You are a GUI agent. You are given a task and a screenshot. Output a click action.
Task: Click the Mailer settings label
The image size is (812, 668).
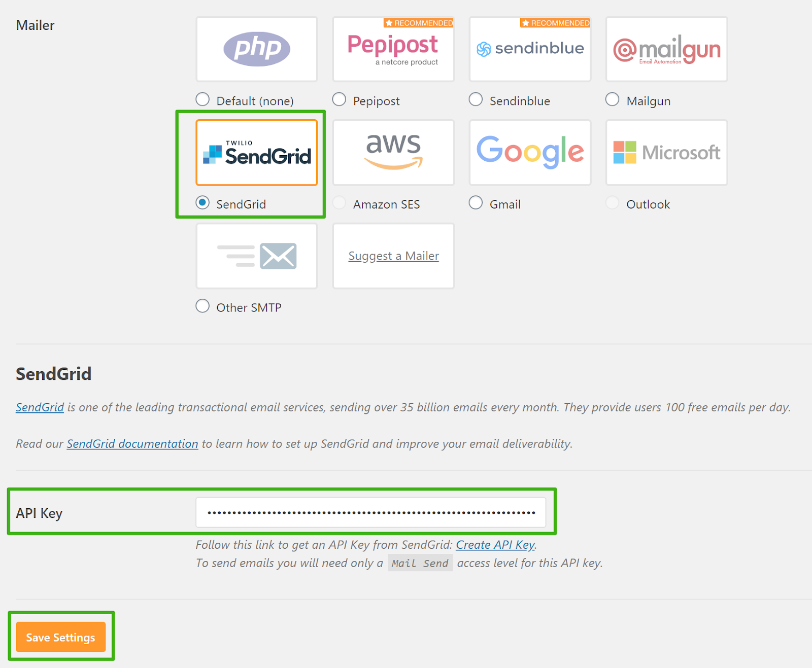pyautogui.click(x=35, y=25)
